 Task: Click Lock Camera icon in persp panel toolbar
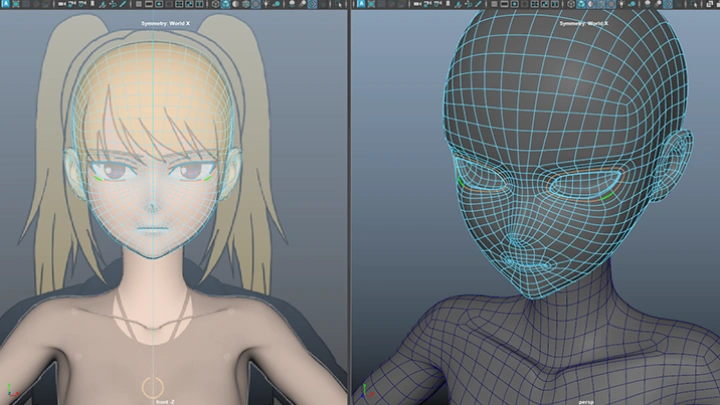(x=428, y=4)
